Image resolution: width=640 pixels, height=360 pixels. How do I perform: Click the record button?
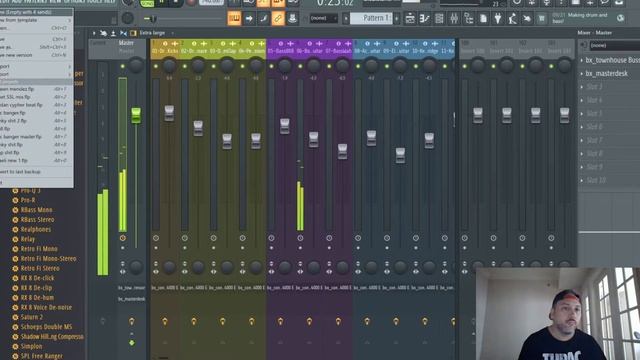click(x=191, y=2)
